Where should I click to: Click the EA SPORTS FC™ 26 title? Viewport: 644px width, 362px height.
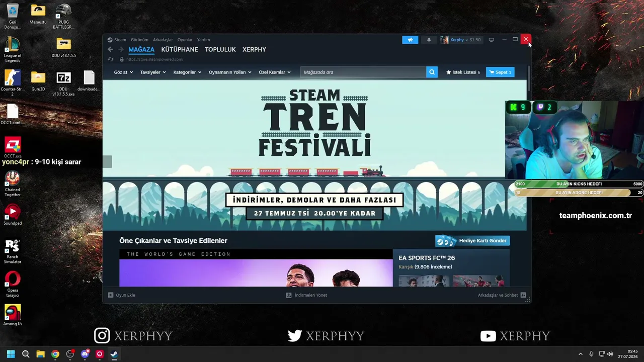tap(427, 258)
